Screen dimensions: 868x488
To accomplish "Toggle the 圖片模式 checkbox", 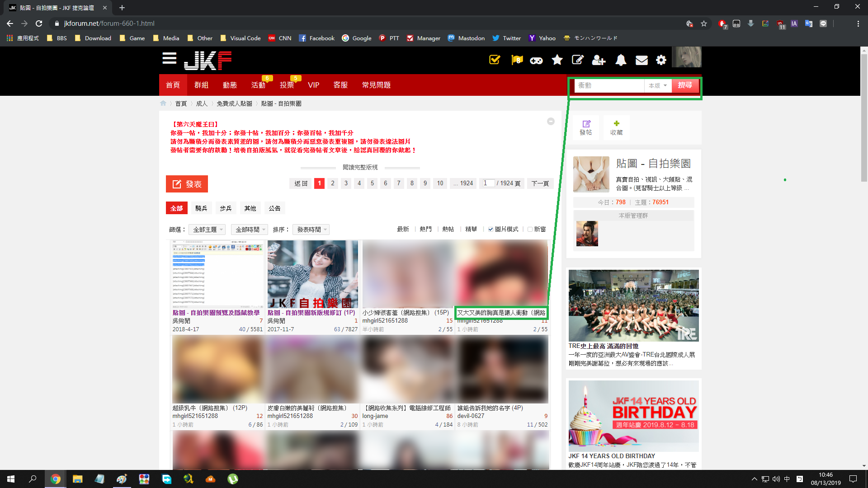I will 491,230.
